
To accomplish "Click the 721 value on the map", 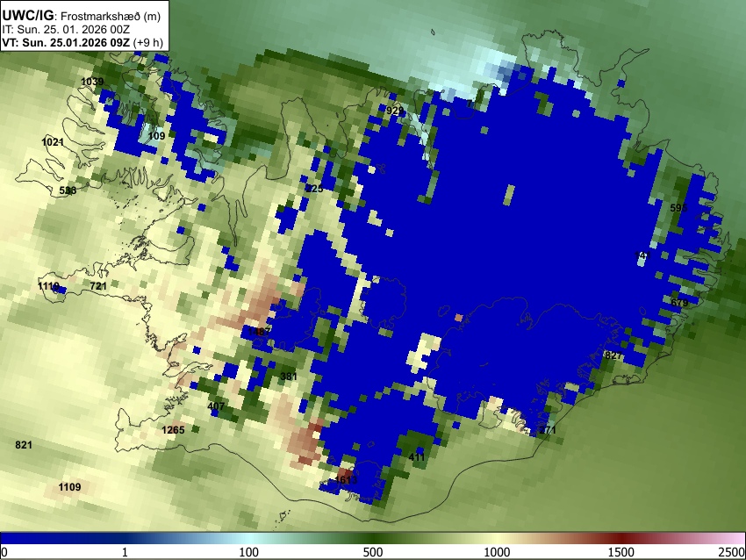I will point(98,285).
